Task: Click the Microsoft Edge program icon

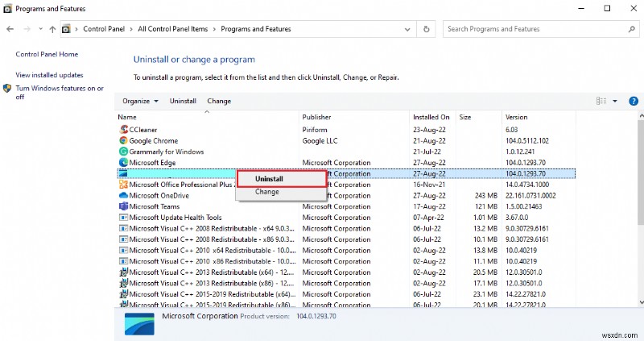Action: [x=123, y=163]
